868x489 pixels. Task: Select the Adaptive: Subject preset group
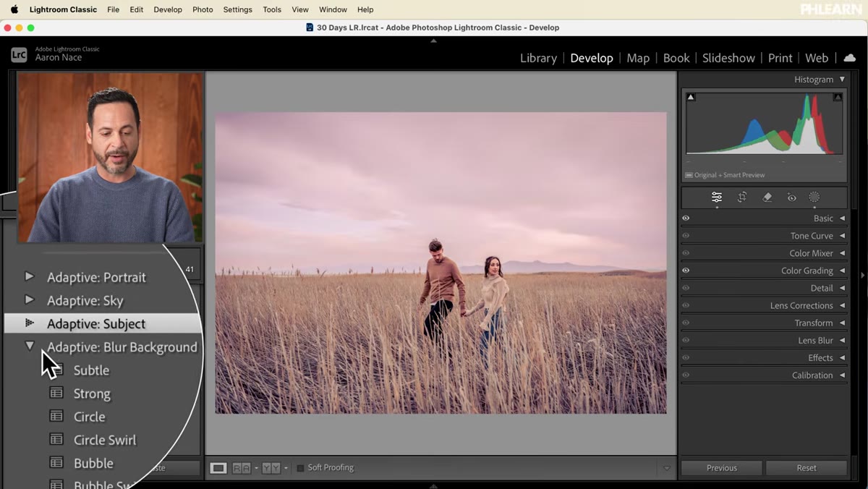[x=101, y=323]
